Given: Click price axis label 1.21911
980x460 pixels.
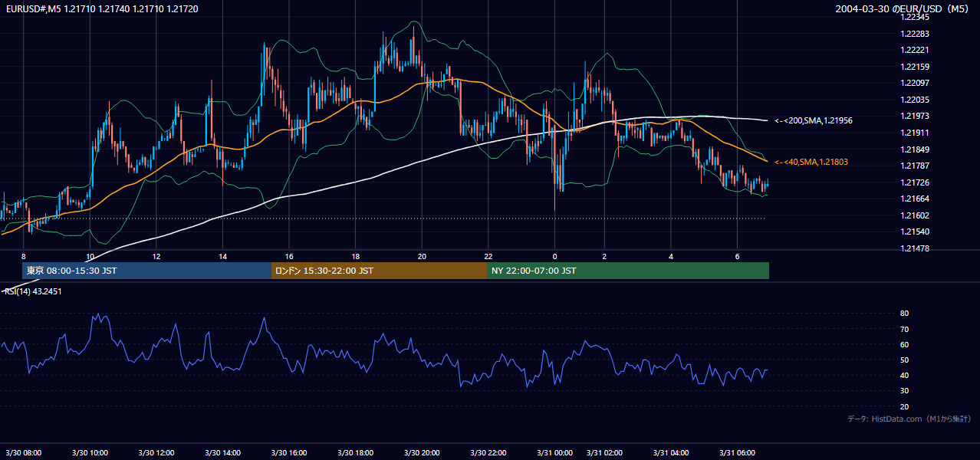Looking at the screenshot, I should coord(916,133).
